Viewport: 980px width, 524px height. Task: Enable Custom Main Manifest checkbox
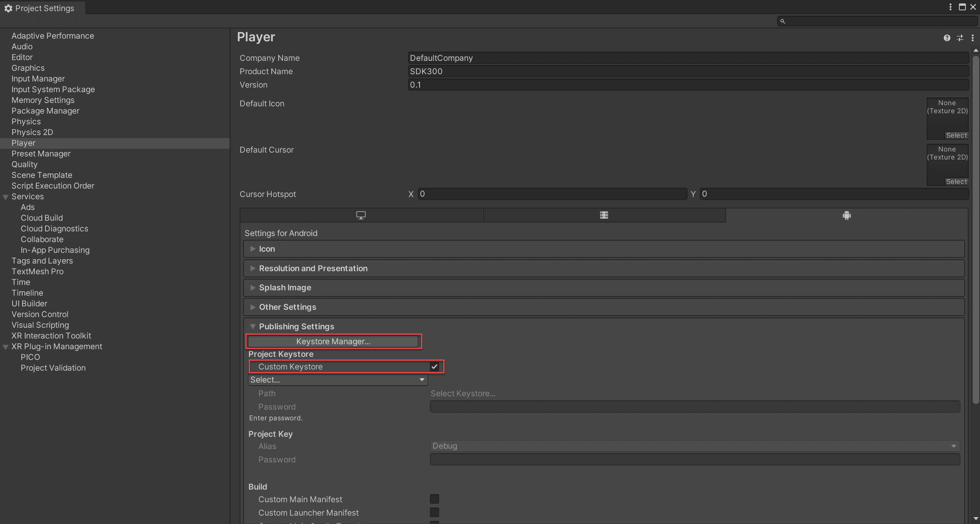tap(434, 499)
